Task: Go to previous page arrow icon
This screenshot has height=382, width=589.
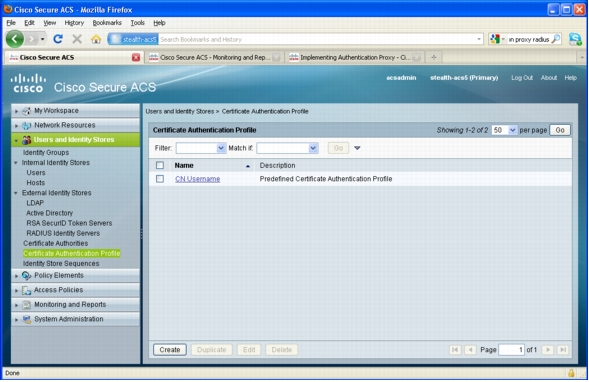Action: pos(470,350)
